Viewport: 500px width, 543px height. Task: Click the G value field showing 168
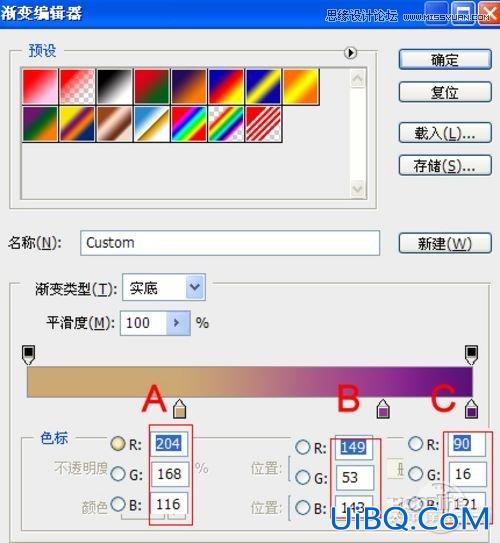[x=170, y=474]
